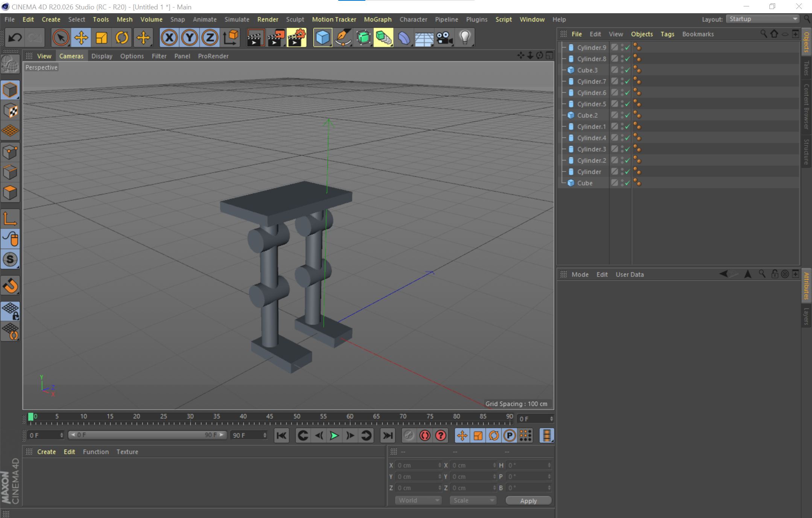Add a Cube primitive from toolbar

pos(322,38)
